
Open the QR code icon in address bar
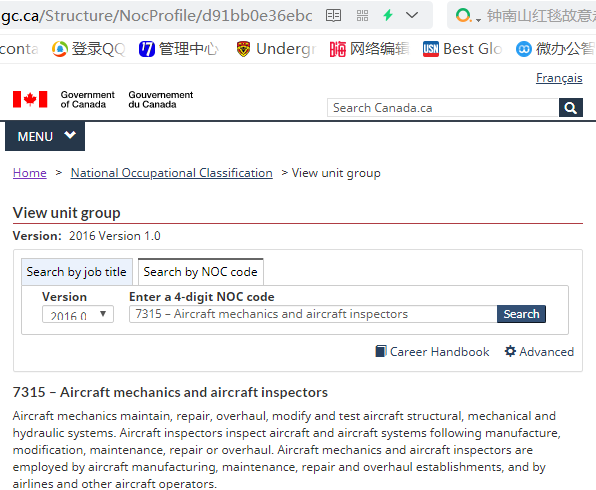(362, 16)
